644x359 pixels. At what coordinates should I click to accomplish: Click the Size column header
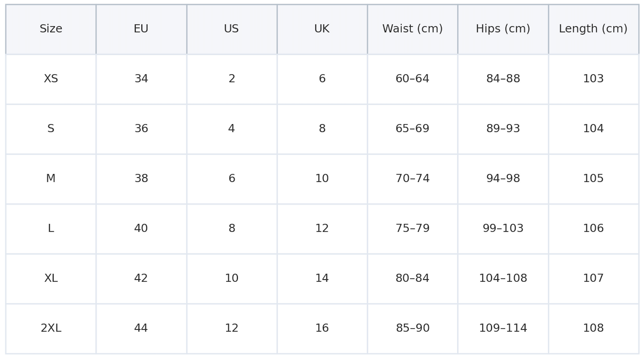[51, 29]
